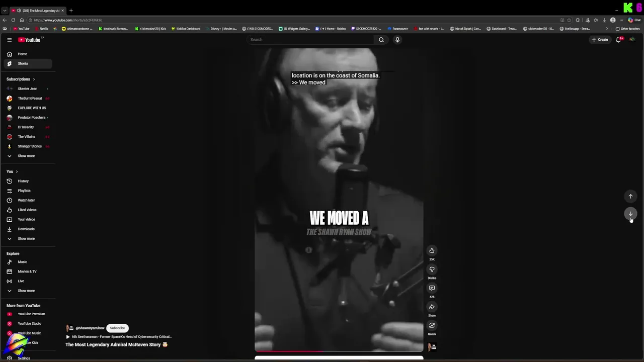Seek on the Short's red progress bar
Image resolution: width=644 pixels, height=362 pixels.
coord(339,351)
